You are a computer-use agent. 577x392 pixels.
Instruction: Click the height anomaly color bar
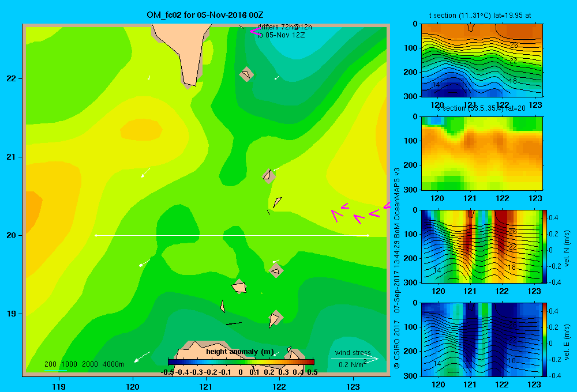241,362
